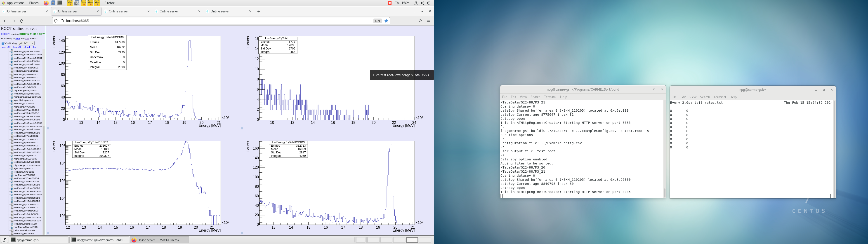
Task: Click the tracking protection shield icon
Action: coord(56,21)
